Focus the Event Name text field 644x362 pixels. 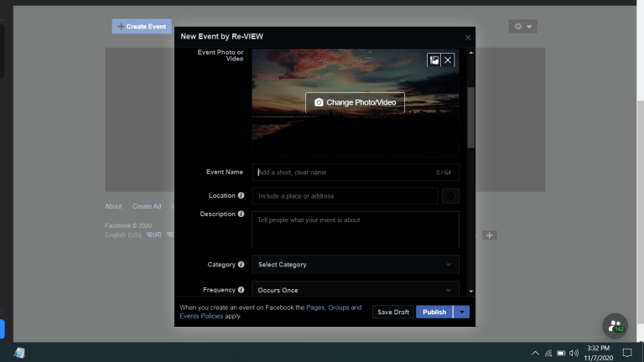point(344,173)
